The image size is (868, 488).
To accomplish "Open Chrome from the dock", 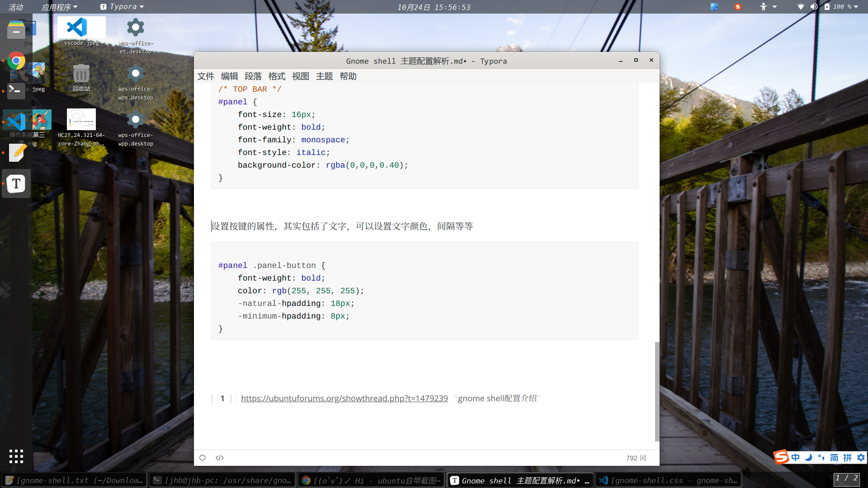I will pyautogui.click(x=16, y=61).
